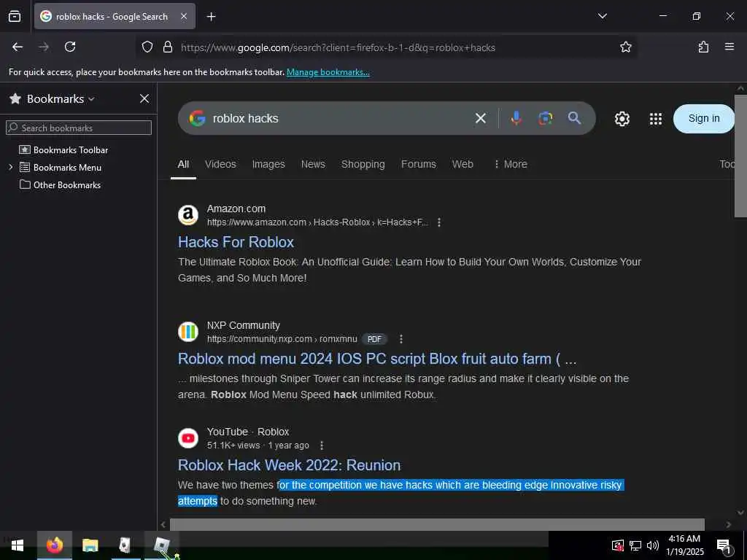Go back one page

[x=18, y=47]
